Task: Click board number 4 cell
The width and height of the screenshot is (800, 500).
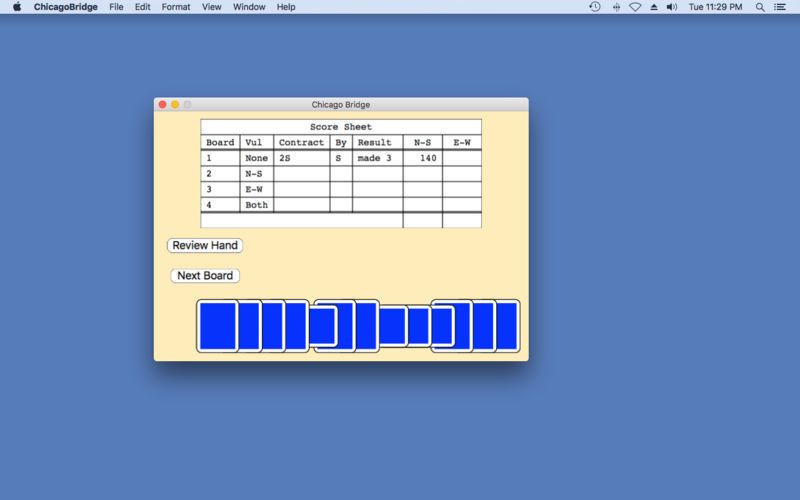Action: 220,205
